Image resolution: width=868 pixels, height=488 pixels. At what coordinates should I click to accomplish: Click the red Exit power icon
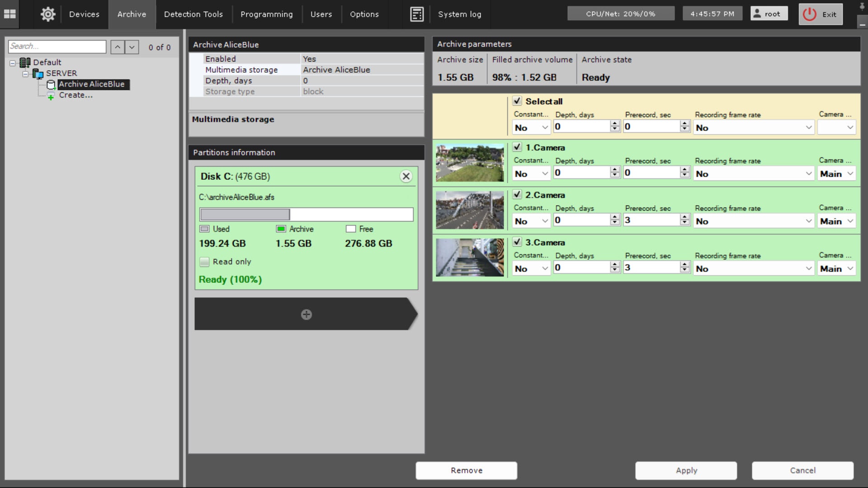(x=809, y=14)
